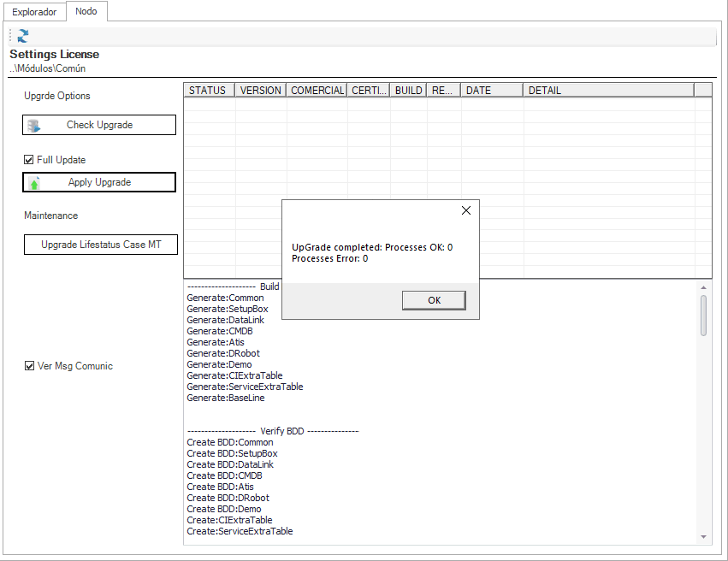This screenshot has width=728, height=561.
Task: Click the COMERCIAL column header
Action: point(317,90)
